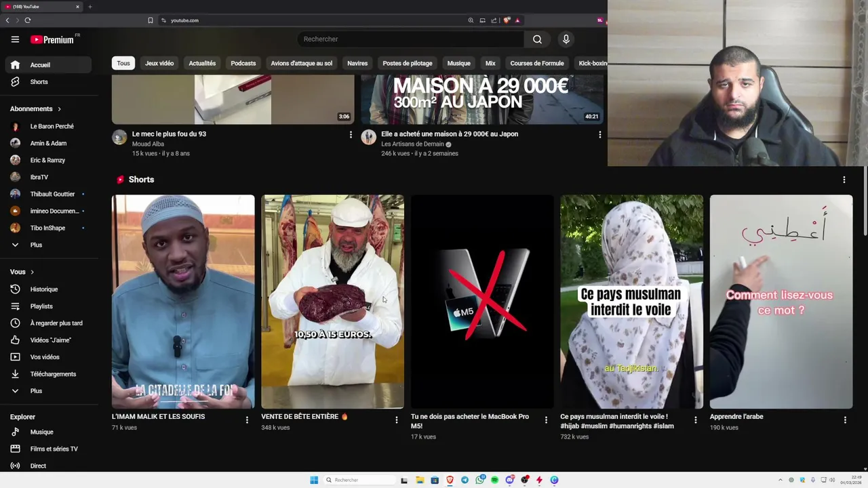Play the Apprendre l'arabe short thumbnail
Image resolution: width=868 pixels, height=488 pixels.
click(x=781, y=302)
